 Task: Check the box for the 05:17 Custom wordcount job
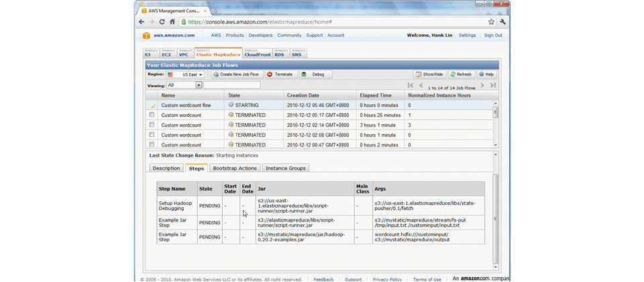(x=152, y=115)
